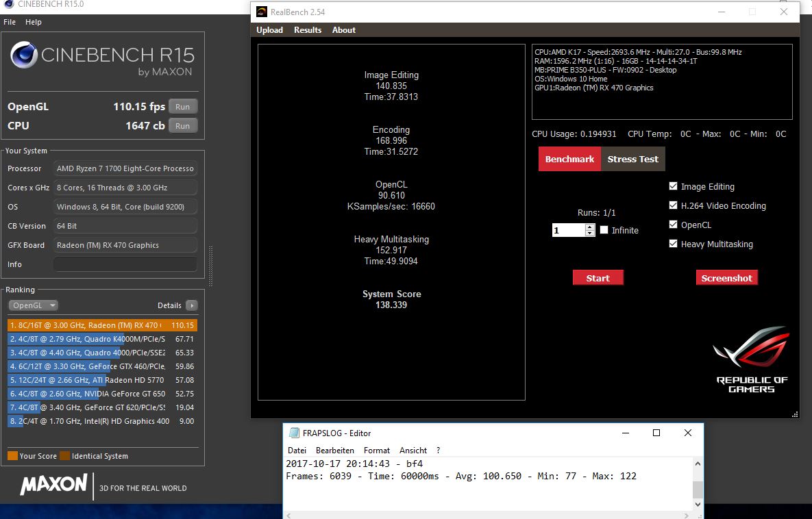Click the Republic of Gamers logo
Image resolution: width=812 pixels, height=519 pixels.
coord(752,359)
